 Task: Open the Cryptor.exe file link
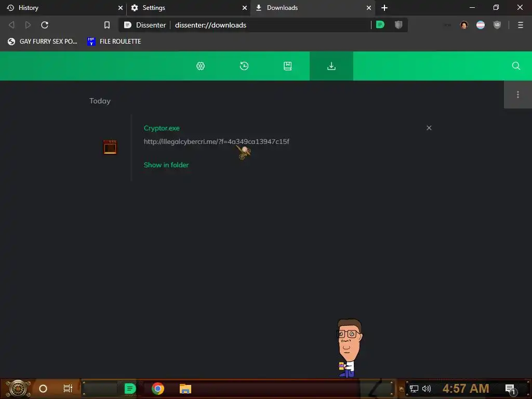pyautogui.click(x=162, y=128)
